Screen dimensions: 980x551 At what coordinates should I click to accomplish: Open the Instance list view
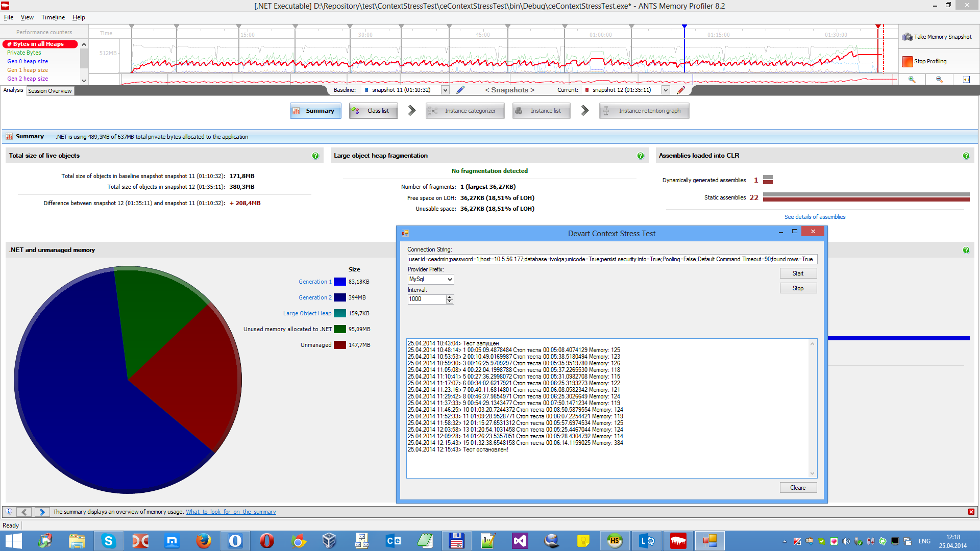tap(541, 111)
